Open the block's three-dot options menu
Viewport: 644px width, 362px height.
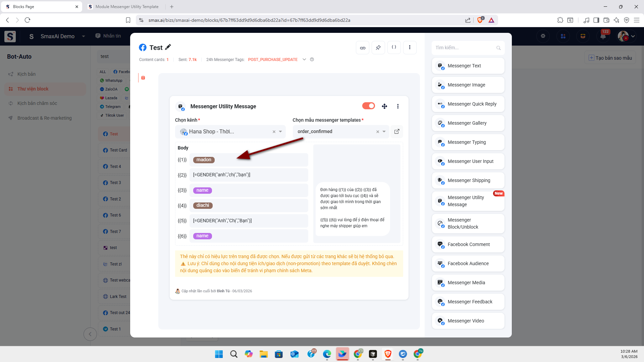(410, 48)
